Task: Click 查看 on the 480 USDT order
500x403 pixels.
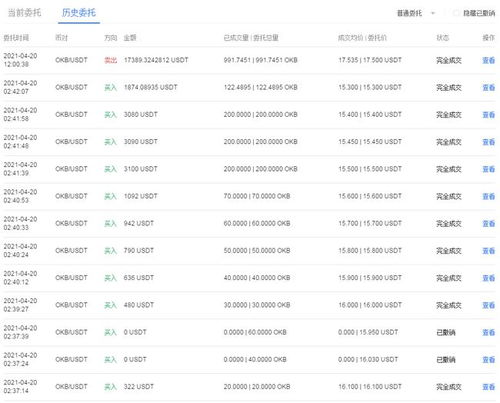Action: (x=488, y=305)
